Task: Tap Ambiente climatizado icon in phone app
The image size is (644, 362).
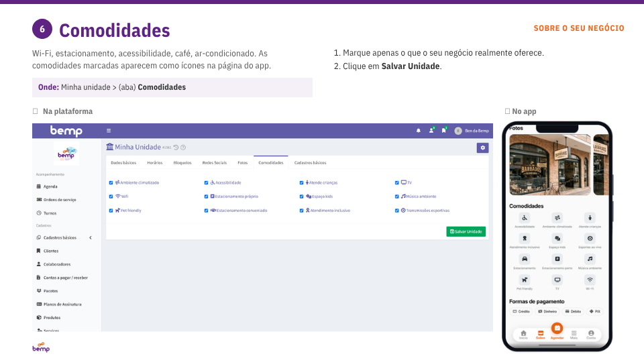Action: point(557,218)
